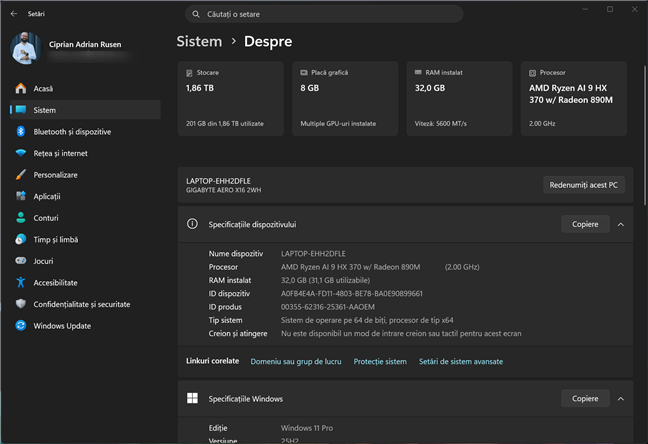Click the vertical scrollbar on the right
Screen dimensions: 648x444
[x=645, y=135]
